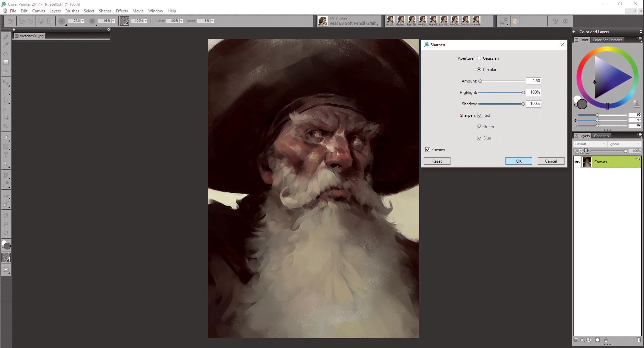644x348 pixels.
Task: Select the Text tool
Action: [x=6, y=155]
